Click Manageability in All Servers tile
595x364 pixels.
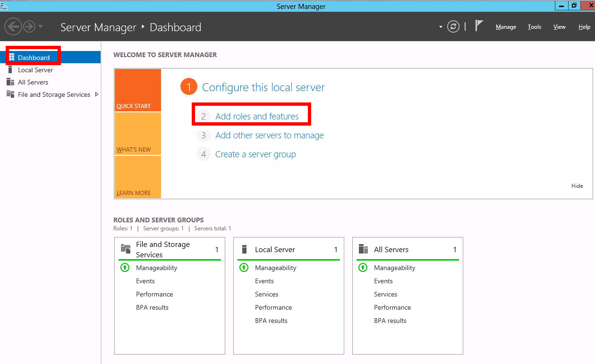coord(395,268)
